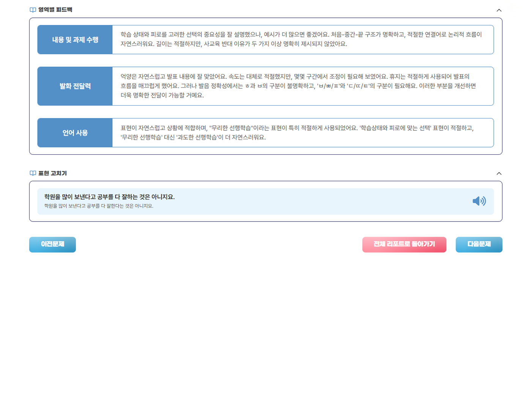Go to previous question with 이전문제
532x399 pixels.
click(52, 244)
